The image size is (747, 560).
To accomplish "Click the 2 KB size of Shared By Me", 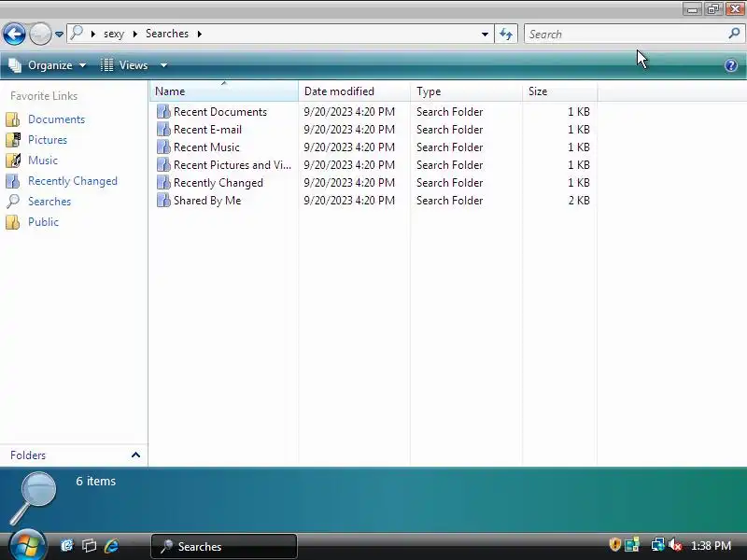I will (579, 201).
